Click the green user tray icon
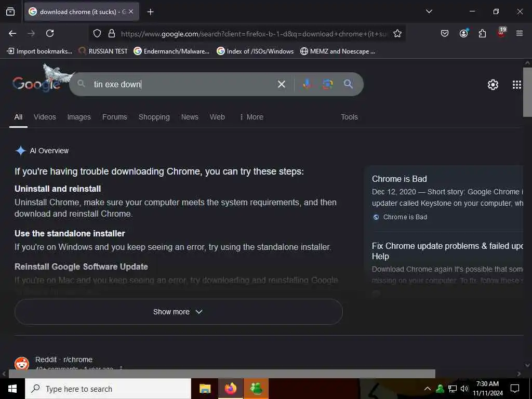 click(x=440, y=389)
